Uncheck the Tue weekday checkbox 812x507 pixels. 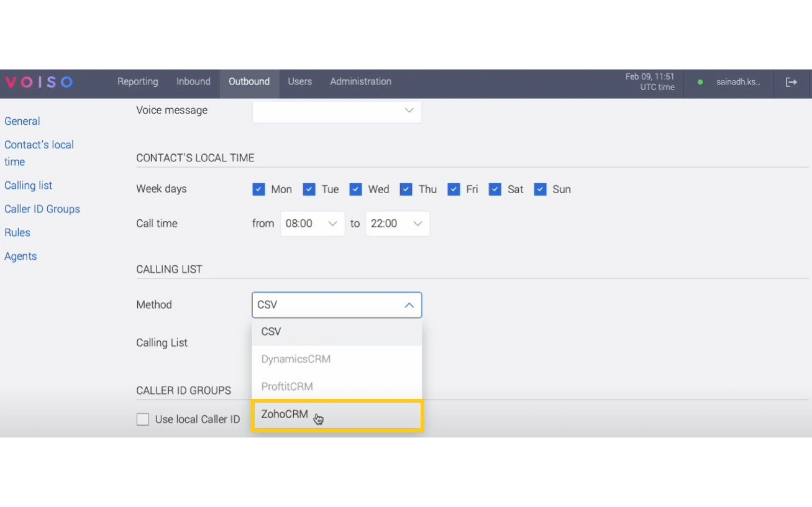(309, 189)
